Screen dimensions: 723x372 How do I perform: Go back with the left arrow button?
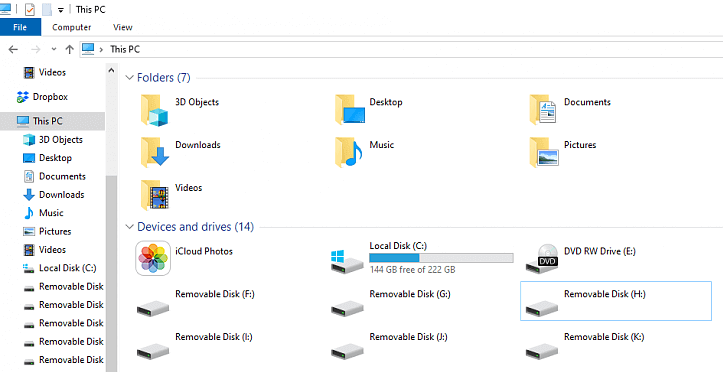(13, 49)
